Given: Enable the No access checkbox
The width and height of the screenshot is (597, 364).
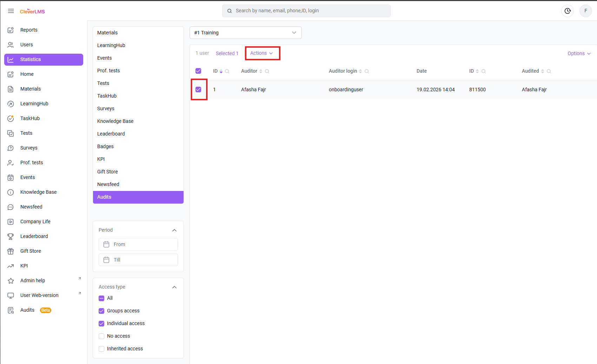Looking at the screenshot, I should tap(101, 336).
